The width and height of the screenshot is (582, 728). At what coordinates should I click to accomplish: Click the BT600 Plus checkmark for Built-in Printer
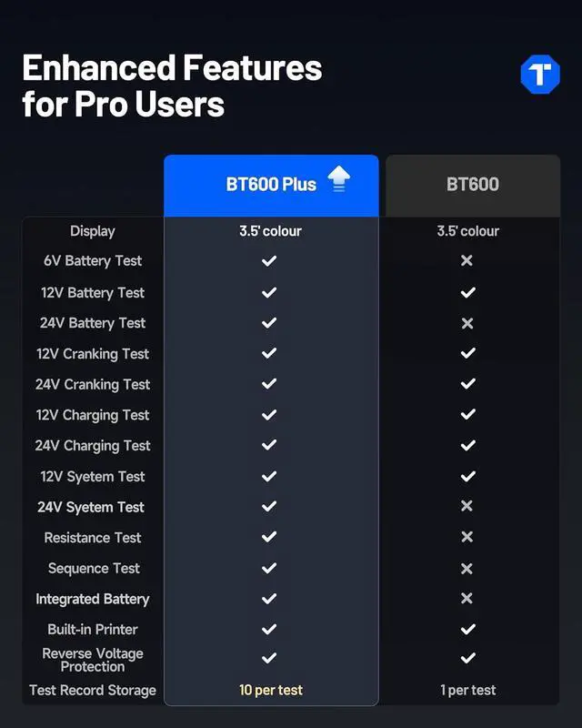pyautogui.click(x=269, y=630)
